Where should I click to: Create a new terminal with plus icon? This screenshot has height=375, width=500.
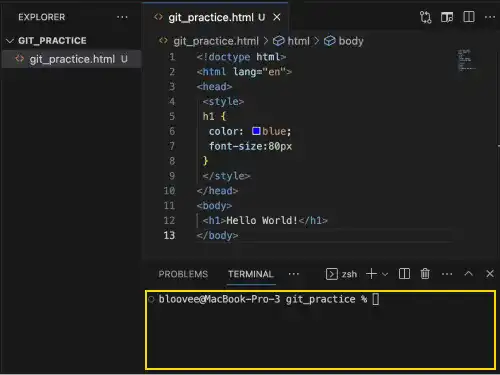[371, 274]
